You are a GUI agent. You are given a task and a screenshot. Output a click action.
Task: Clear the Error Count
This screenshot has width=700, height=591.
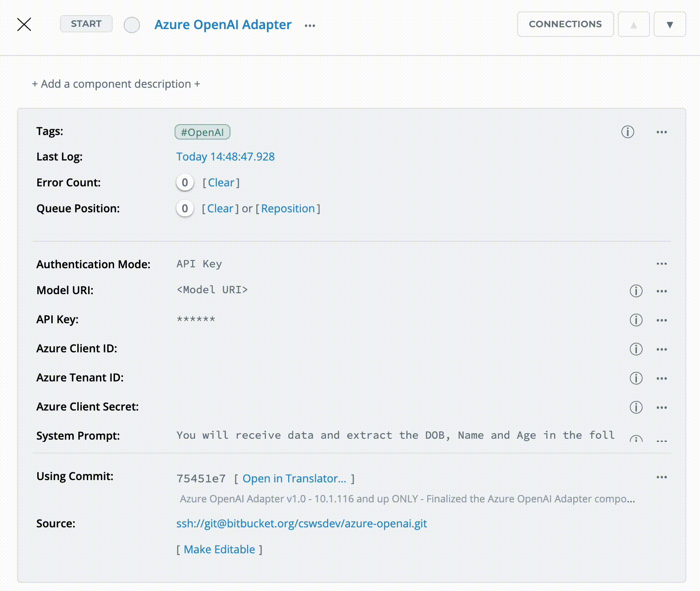[x=221, y=183]
